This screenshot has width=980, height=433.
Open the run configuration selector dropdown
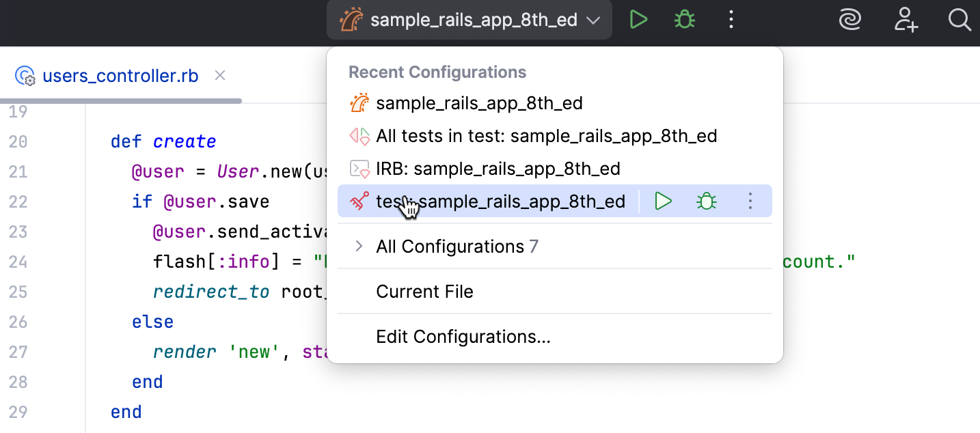(x=591, y=20)
